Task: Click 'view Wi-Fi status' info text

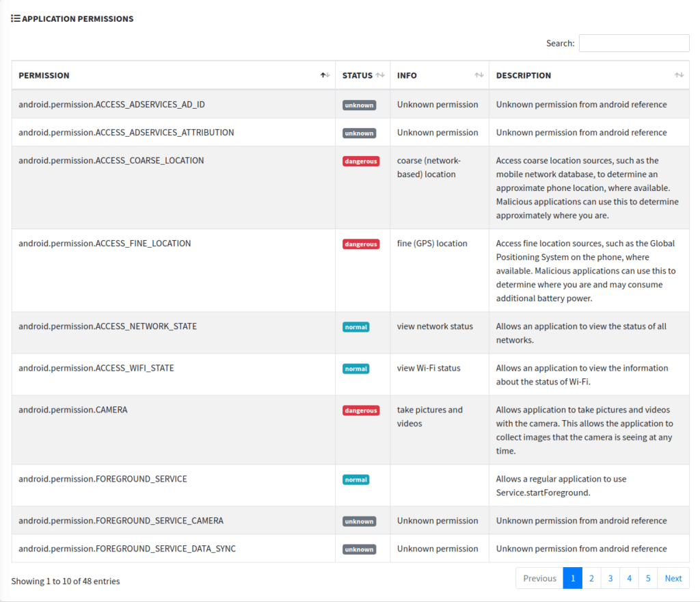Action: coord(429,369)
